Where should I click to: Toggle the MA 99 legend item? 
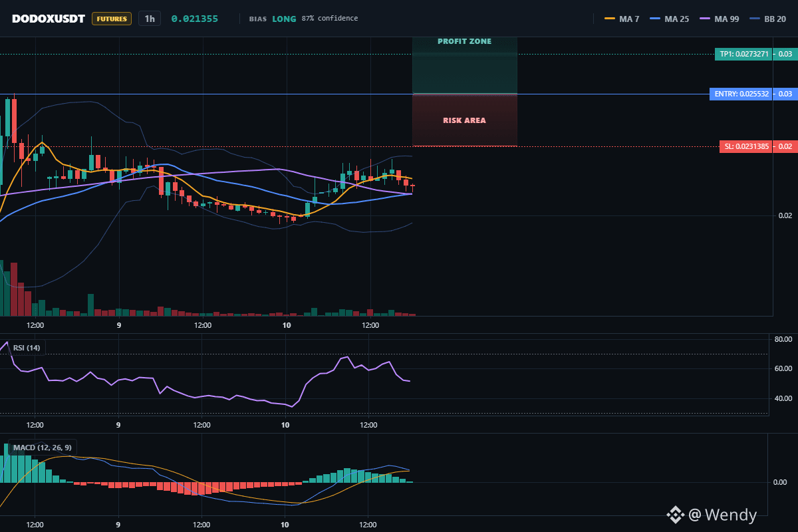pos(720,19)
